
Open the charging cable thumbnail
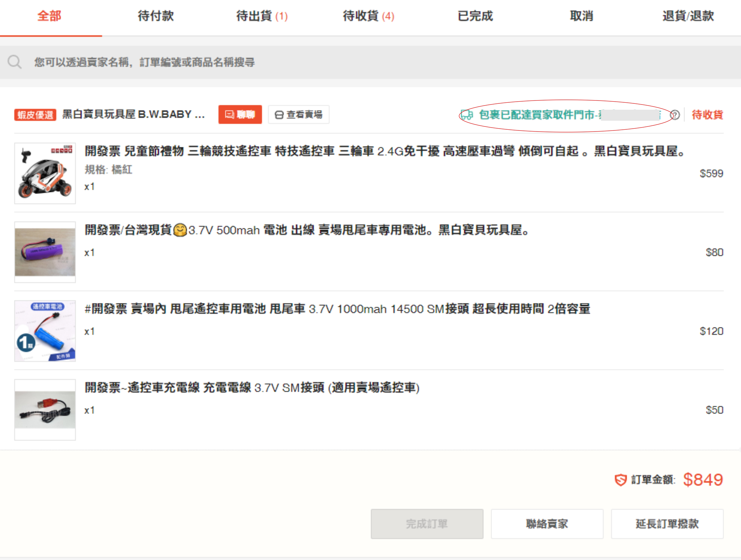[x=45, y=410]
